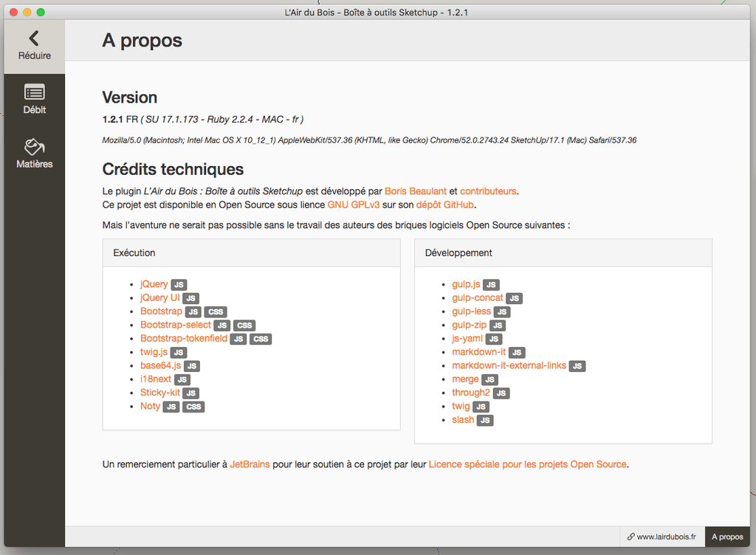Click the CSS badge next to Bootstrap-select

[x=244, y=325]
